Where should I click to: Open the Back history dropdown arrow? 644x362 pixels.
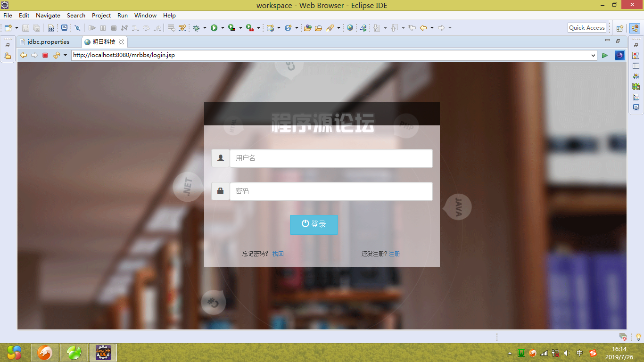point(432,28)
